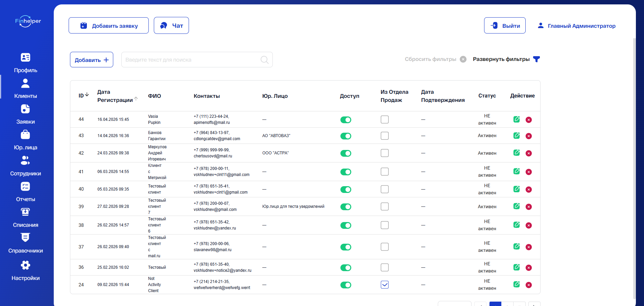
Task: Sort by Дата Регистрации arrow
Action: [x=136, y=99]
